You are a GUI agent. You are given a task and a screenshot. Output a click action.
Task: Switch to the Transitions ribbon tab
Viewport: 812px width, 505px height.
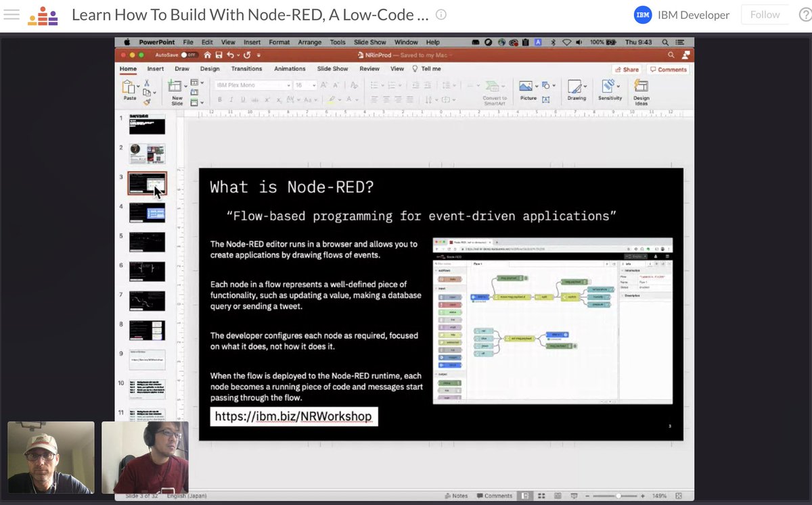(247, 68)
